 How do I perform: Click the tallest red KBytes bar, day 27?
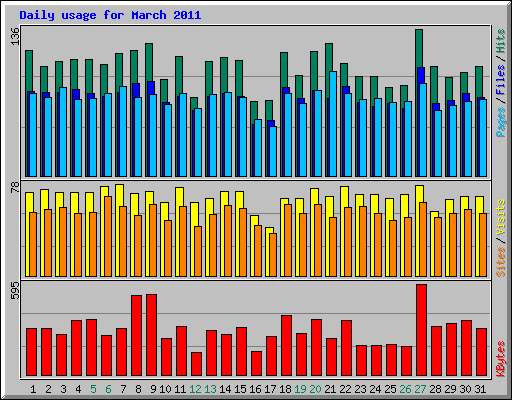pyautogui.click(x=421, y=330)
